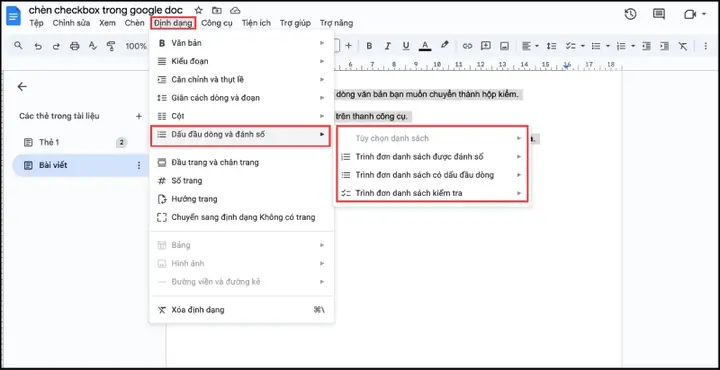Close the tabs sidebar with back arrow
720x370 pixels.
(x=22, y=86)
